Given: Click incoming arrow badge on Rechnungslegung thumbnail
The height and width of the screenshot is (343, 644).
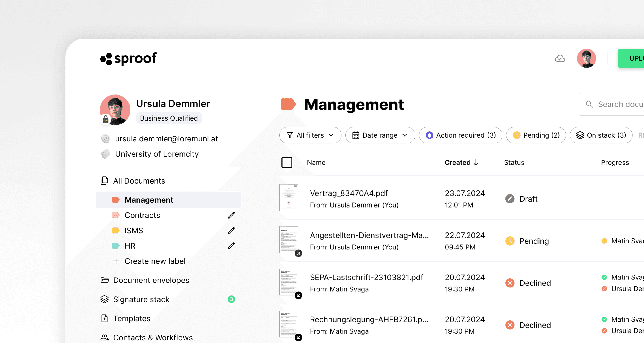Looking at the screenshot, I should [x=298, y=337].
